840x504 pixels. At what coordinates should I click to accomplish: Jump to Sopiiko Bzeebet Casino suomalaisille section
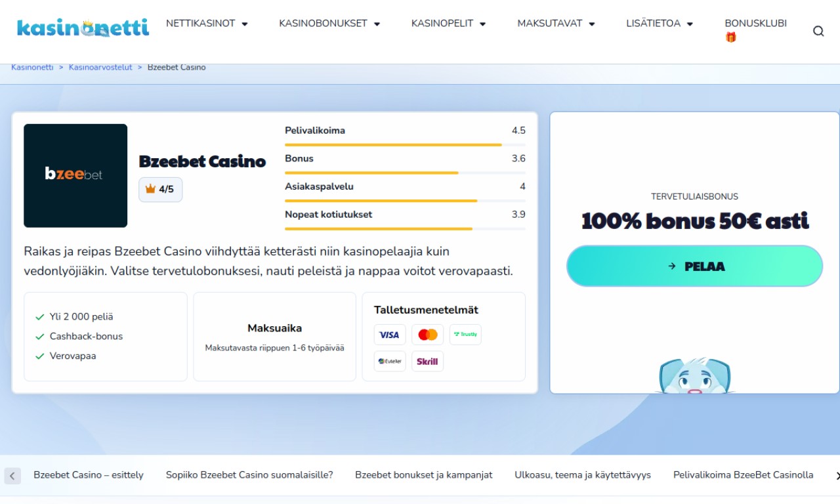coord(249,475)
